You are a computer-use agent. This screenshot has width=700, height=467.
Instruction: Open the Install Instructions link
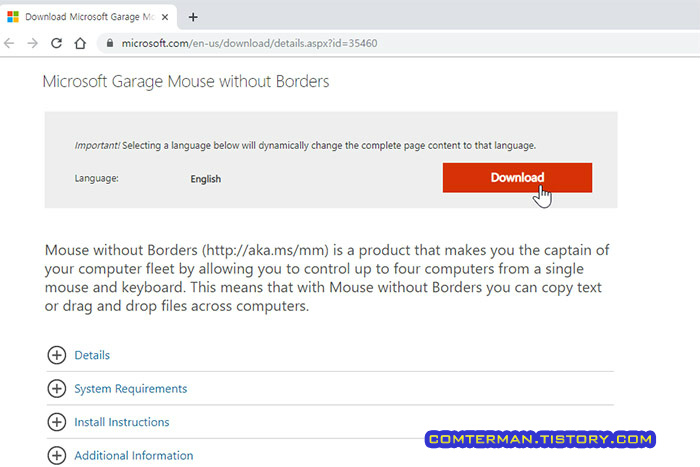click(x=121, y=422)
